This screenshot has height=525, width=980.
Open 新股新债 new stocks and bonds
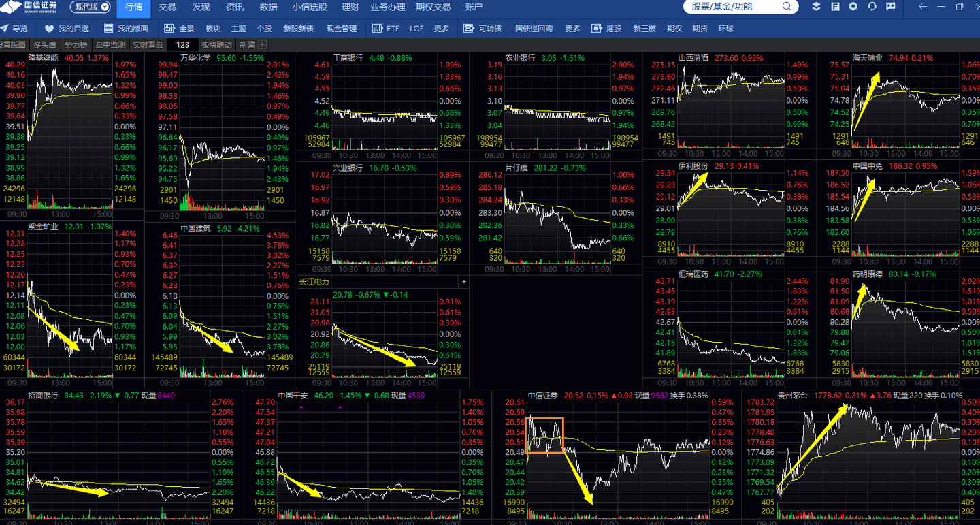298,29
